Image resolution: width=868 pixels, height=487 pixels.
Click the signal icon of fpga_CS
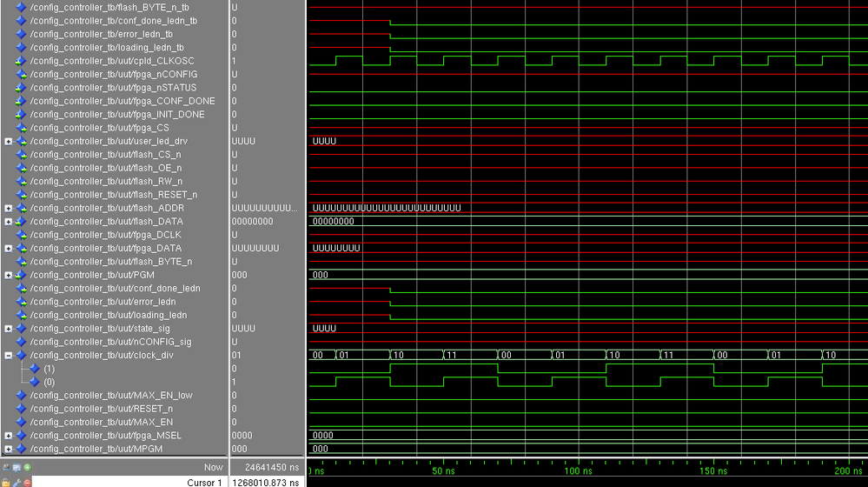21,128
